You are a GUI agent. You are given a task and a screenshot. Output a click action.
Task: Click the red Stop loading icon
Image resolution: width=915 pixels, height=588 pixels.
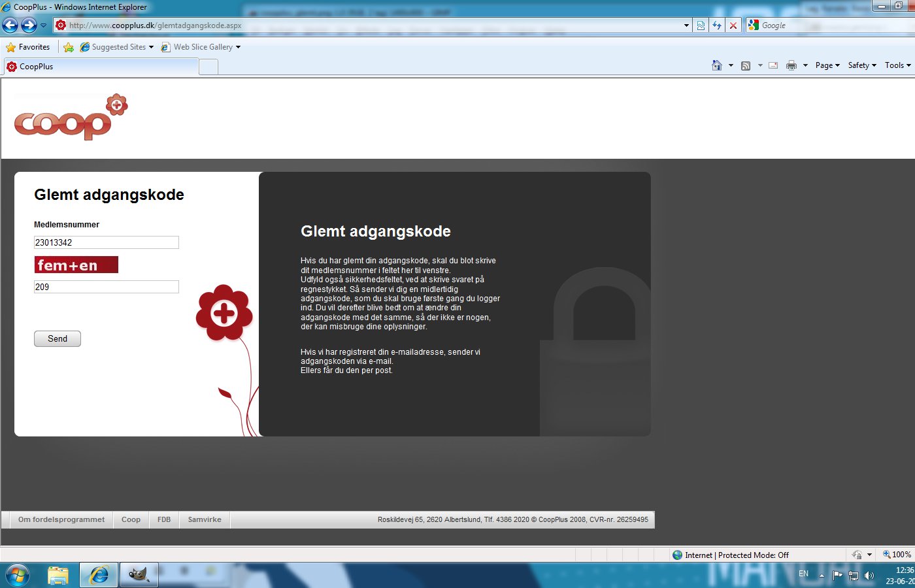(733, 25)
